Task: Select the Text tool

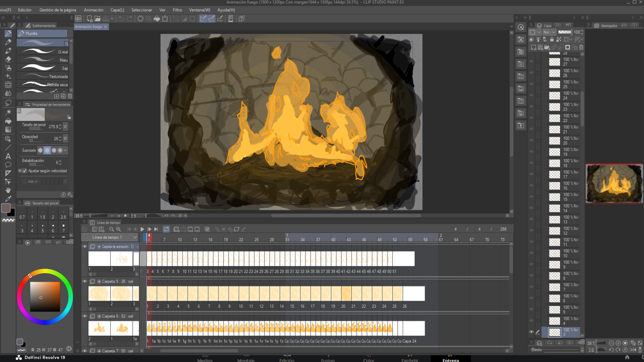Action: click(x=8, y=156)
